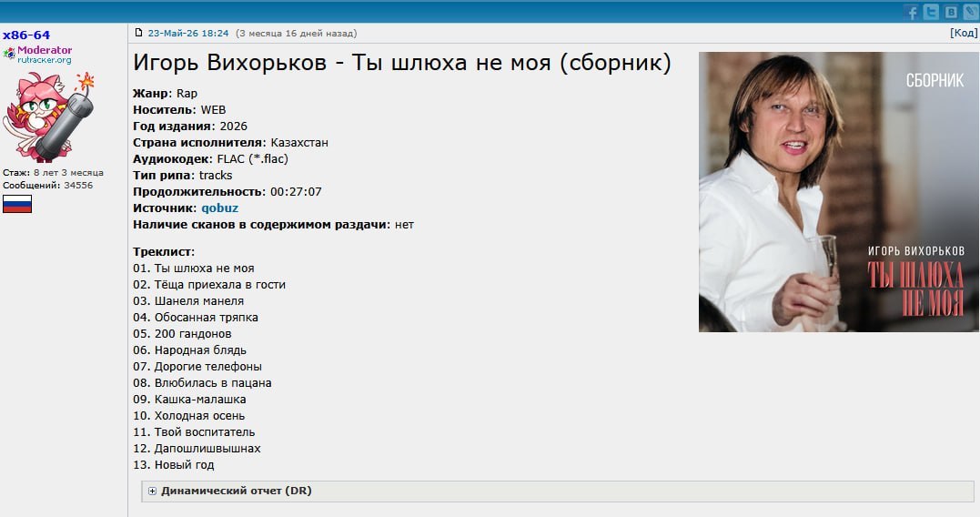Click the release title heading
This screenshot has width=980, height=517.
point(402,63)
